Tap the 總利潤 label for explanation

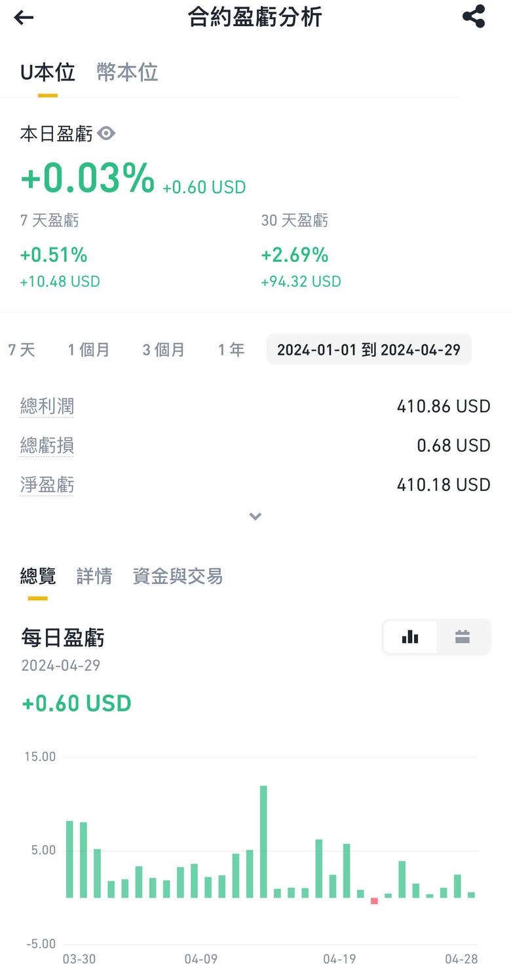(x=47, y=407)
